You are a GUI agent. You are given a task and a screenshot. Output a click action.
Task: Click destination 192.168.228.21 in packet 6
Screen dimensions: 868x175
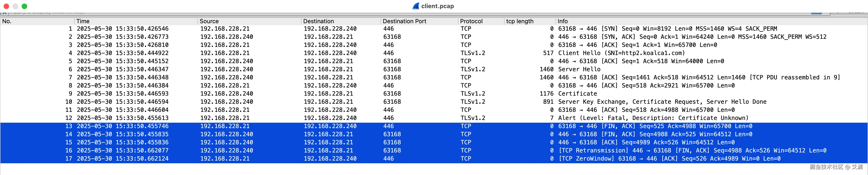click(x=328, y=69)
